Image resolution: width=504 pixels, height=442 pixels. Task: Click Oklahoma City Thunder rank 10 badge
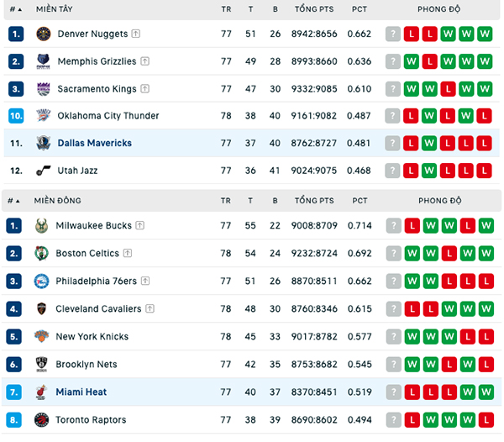click(x=16, y=116)
